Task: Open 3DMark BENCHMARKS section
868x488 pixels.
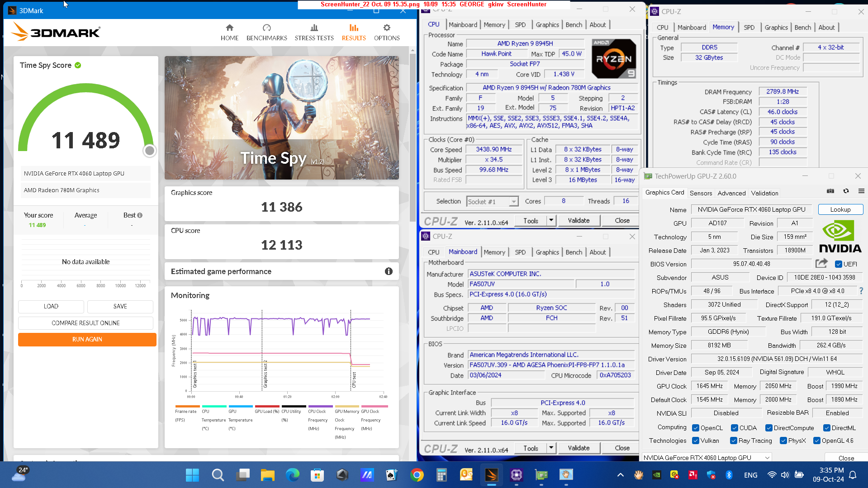Action: pyautogui.click(x=266, y=33)
